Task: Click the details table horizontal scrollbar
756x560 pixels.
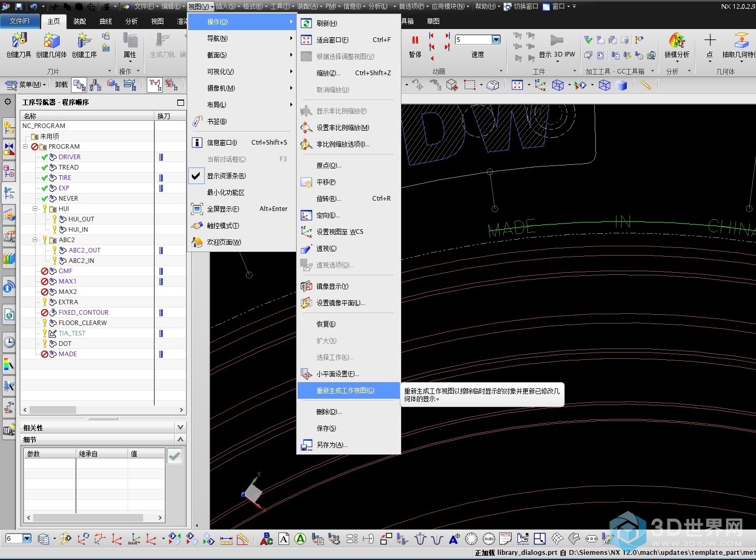Action: coord(88,517)
